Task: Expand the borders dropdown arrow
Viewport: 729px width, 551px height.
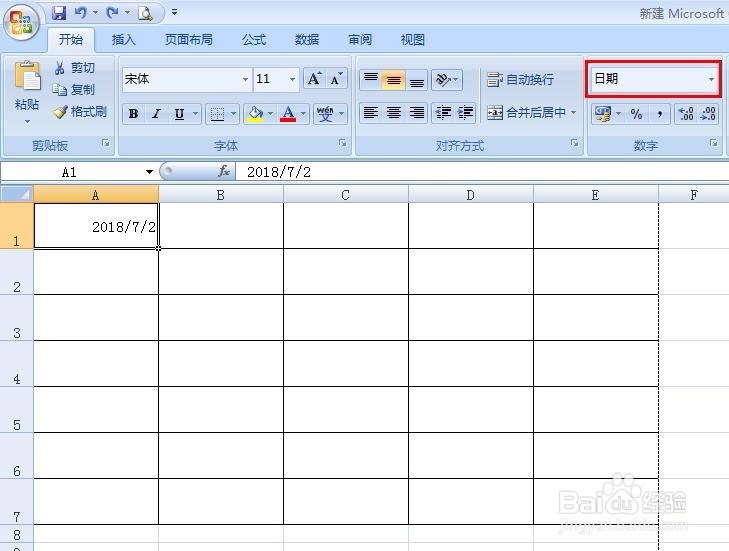Action: click(x=233, y=113)
